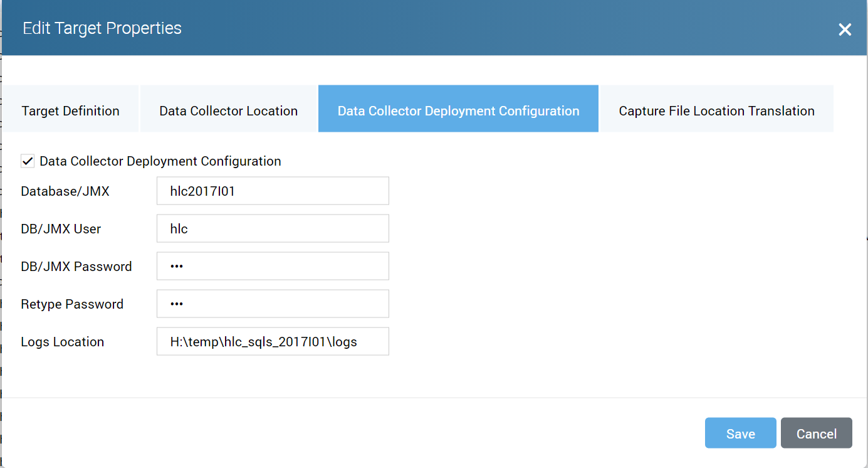Click the Database/JMX field containing hlc2017I01

pyautogui.click(x=273, y=191)
